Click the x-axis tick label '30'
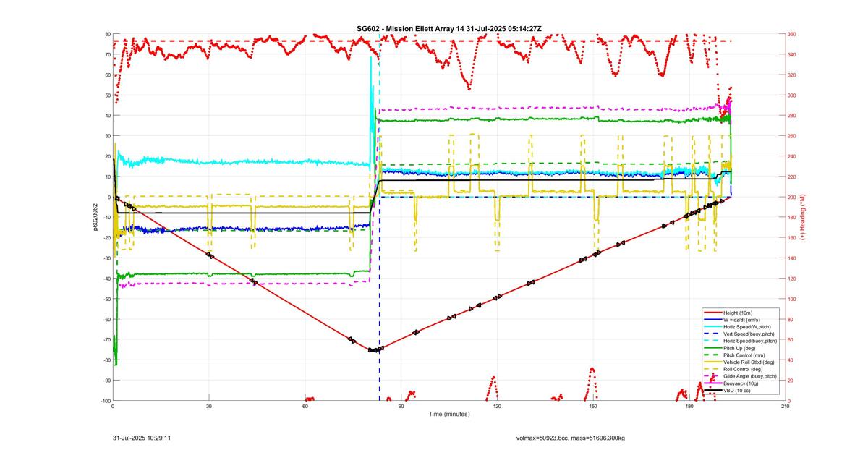 (x=209, y=407)
